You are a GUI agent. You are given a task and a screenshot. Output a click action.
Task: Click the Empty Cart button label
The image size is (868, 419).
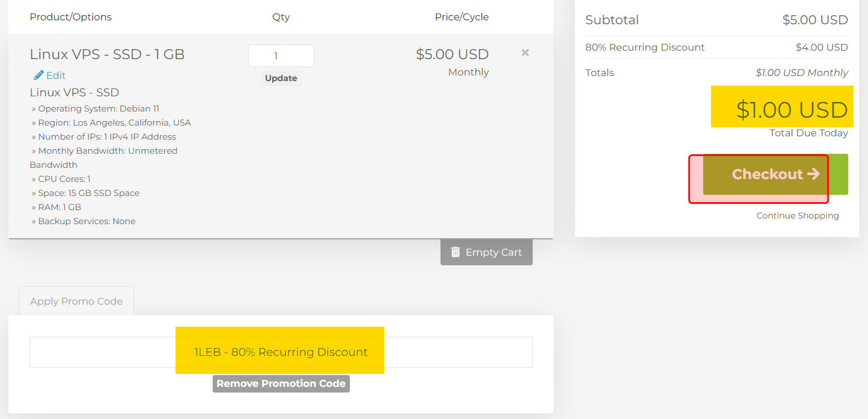click(x=493, y=252)
